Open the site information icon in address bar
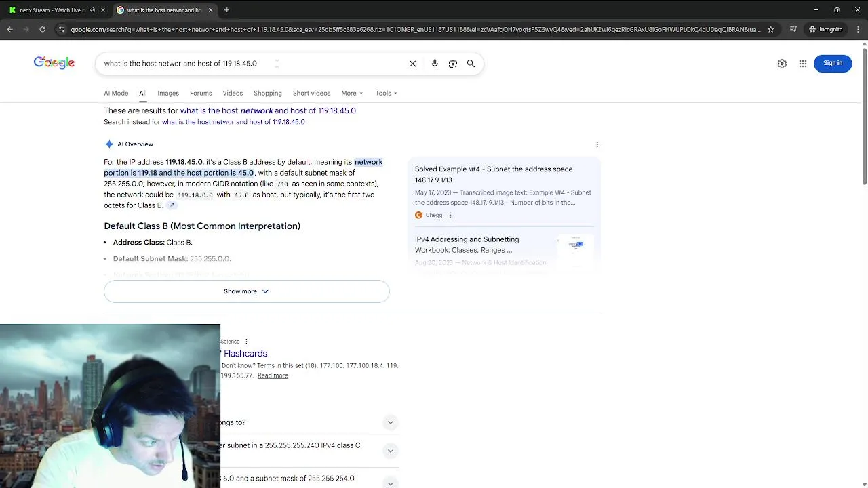This screenshot has width=868, height=488. click(x=62, y=29)
